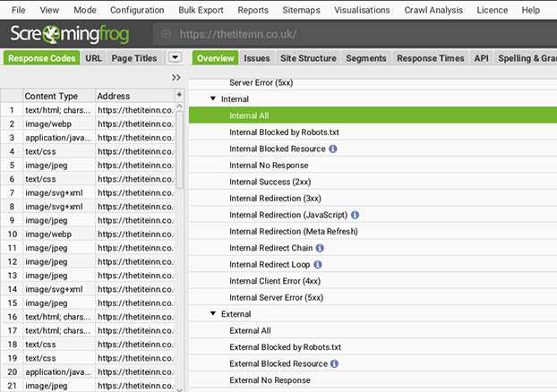Collapse the Internal tree section
This screenshot has width=557, height=392.
point(213,99)
